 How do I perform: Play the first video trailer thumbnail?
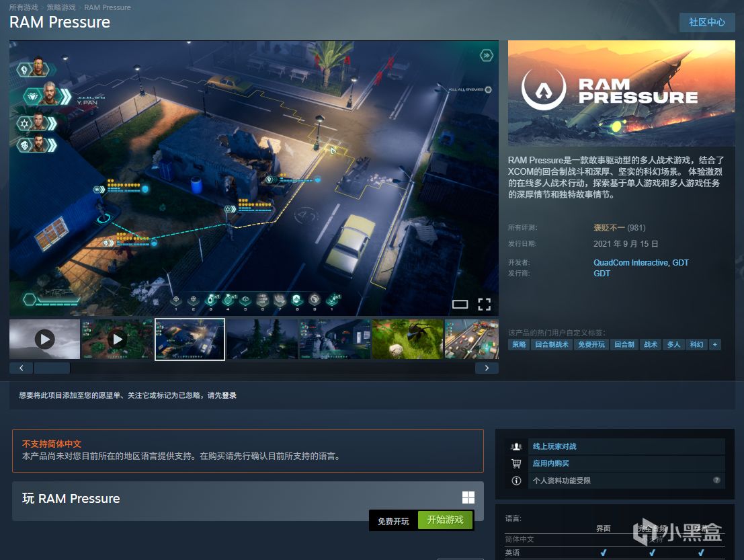pos(44,339)
